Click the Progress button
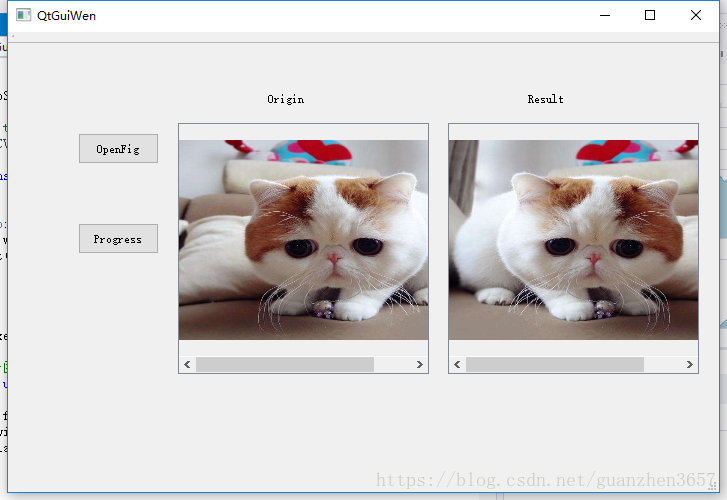Image resolution: width=727 pixels, height=500 pixels. [x=118, y=239]
